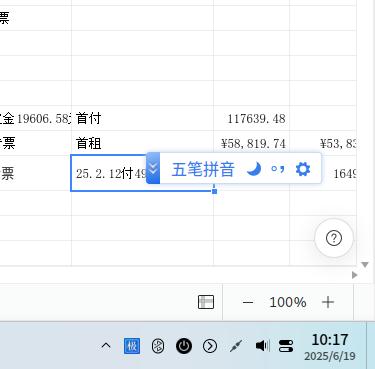Click the horizontal scrollbar right arrow
Screen dimensions: 375x369
click(354, 275)
